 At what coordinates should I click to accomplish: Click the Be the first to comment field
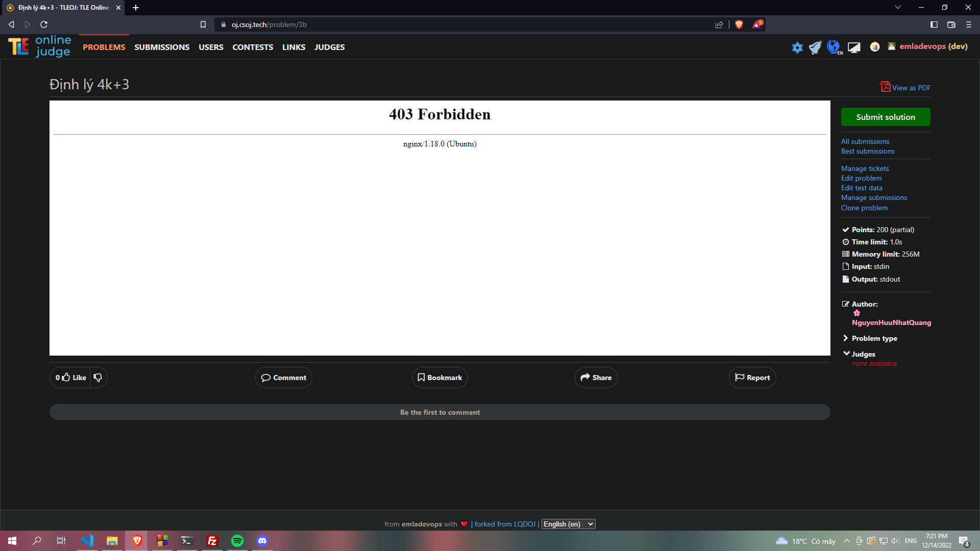439,412
